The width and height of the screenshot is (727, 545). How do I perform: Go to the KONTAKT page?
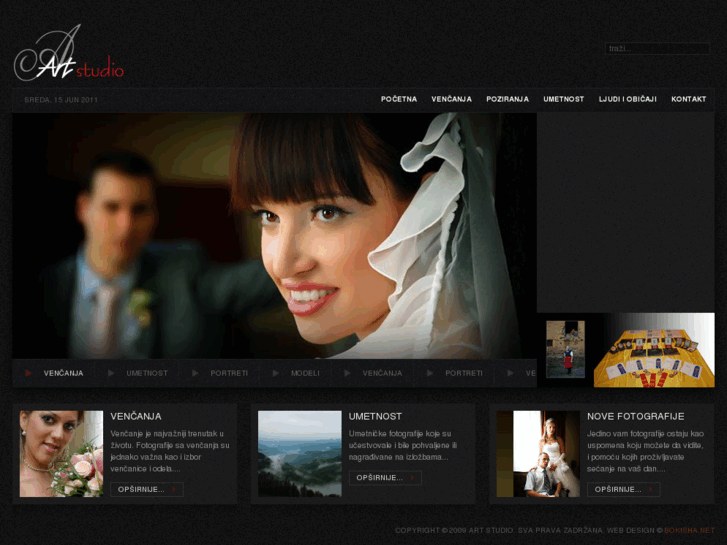[689, 99]
